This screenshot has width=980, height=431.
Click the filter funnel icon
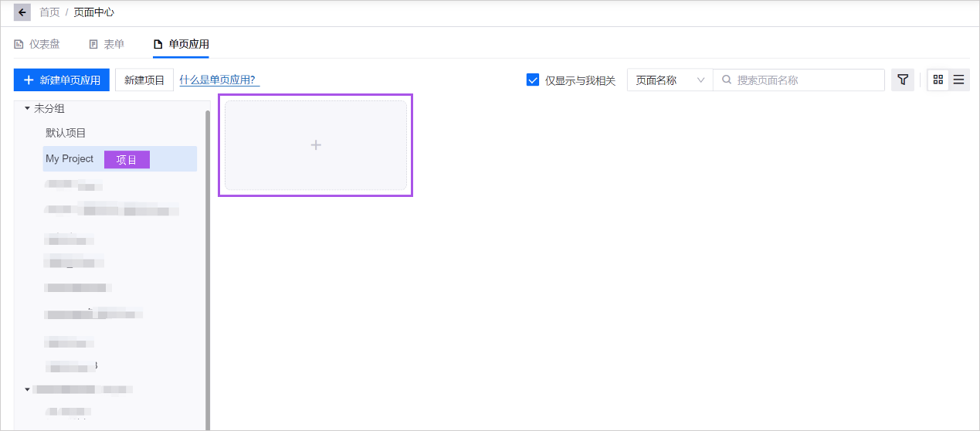click(903, 80)
